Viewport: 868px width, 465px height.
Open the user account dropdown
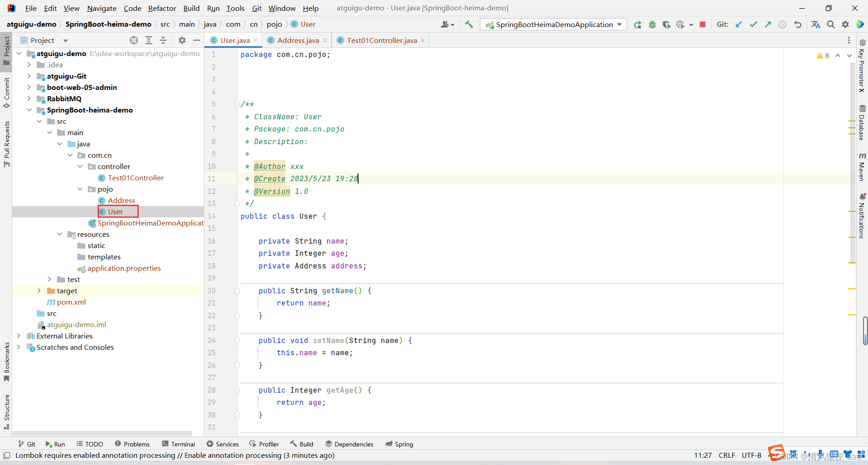coord(448,24)
